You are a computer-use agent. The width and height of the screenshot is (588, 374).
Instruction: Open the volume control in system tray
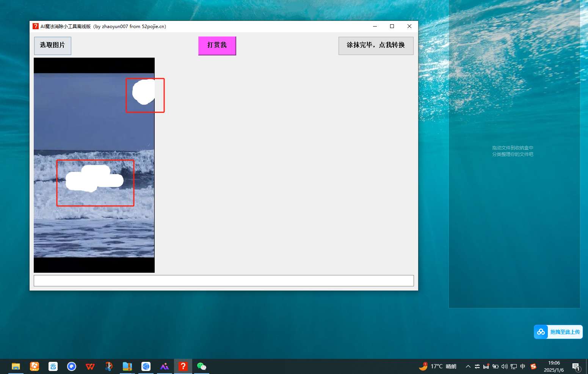[504, 366]
